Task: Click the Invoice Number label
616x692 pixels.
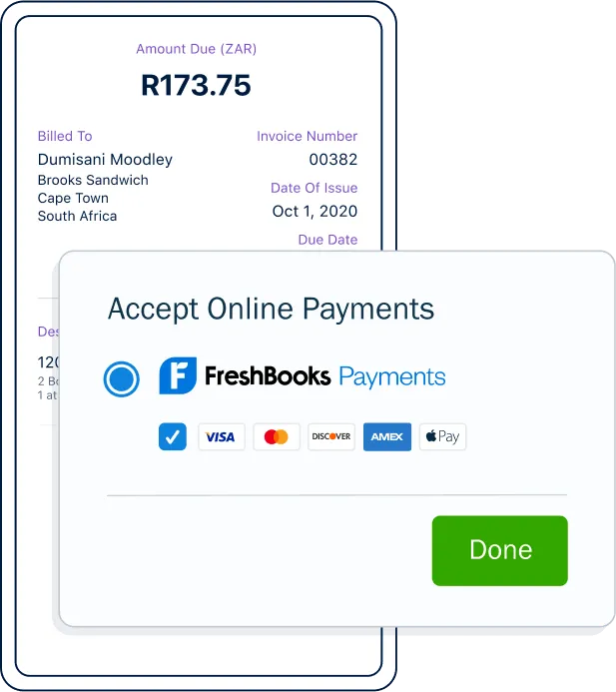Action: click(308, 136)
